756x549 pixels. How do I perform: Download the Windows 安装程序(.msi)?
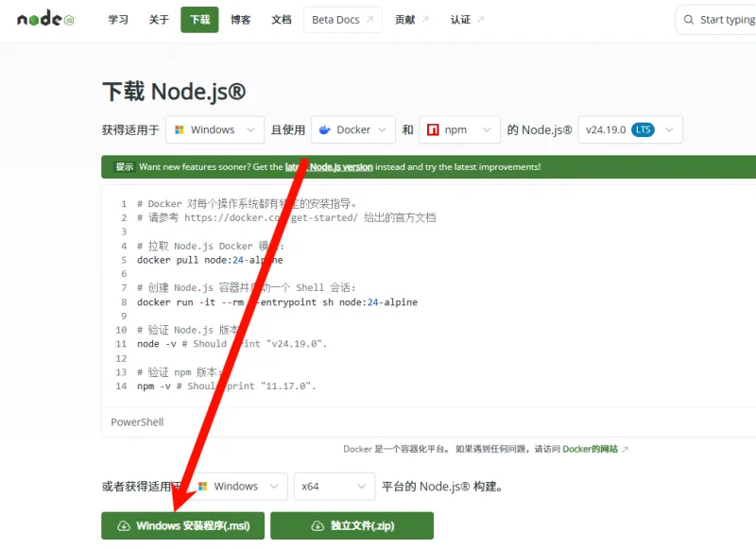(182, 526)
